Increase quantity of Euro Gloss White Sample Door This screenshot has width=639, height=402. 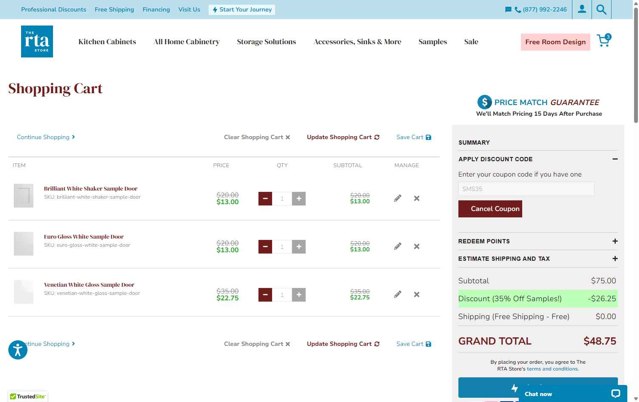click(x=299, y=247)
